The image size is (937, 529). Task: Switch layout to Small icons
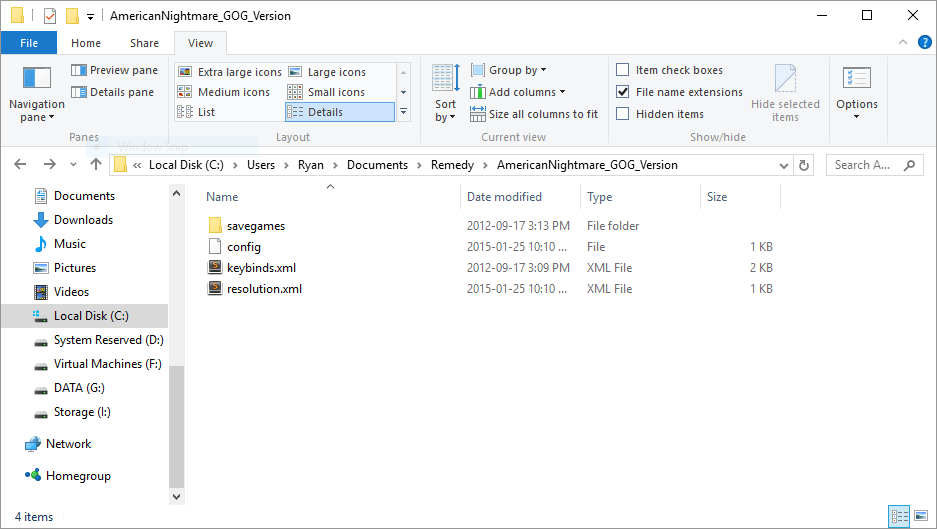pyautogui.click(x=326, y=92)
